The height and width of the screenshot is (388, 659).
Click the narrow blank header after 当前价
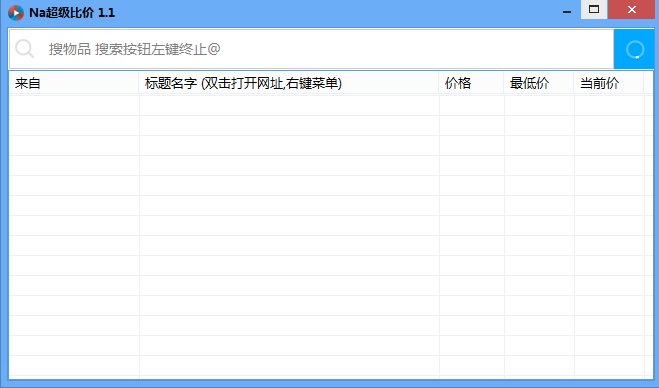click(x=648, y=83)
